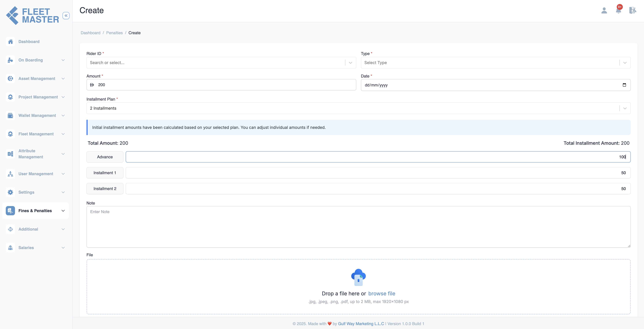Click the file drop zone area
The image size is (644, 329).
click(358, 287)
